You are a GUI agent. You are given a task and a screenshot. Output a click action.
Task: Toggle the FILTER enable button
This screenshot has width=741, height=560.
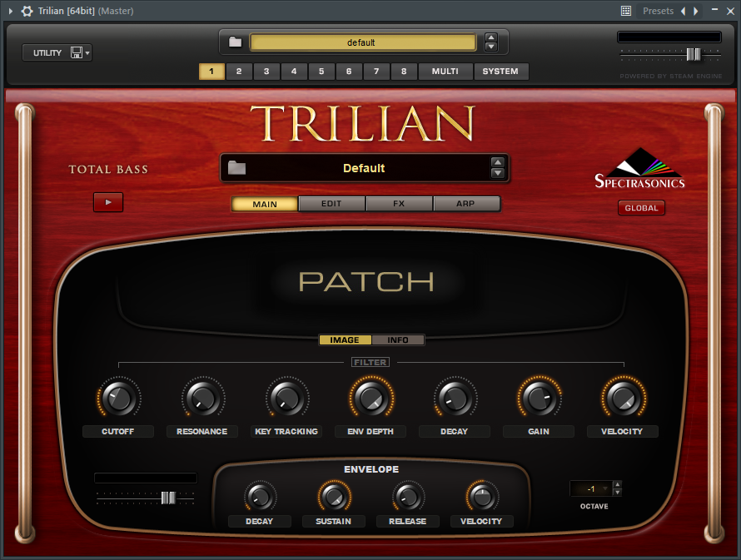370,362
